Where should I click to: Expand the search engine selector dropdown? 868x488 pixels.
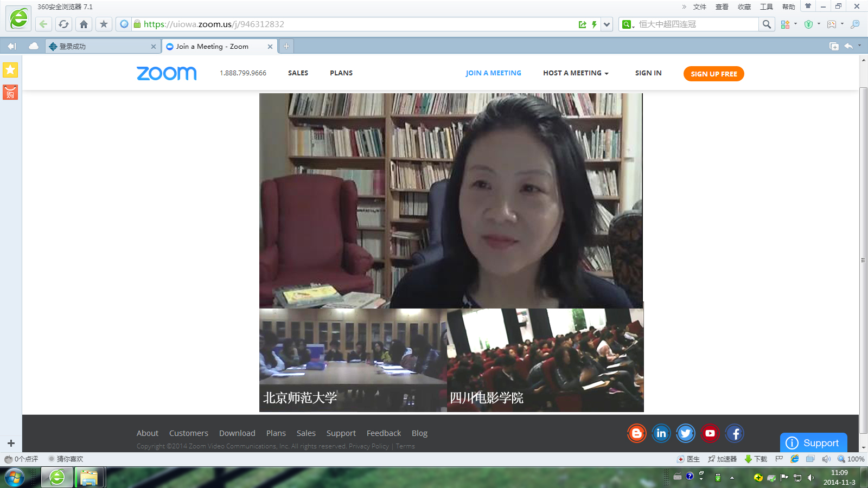coord(628,24)
